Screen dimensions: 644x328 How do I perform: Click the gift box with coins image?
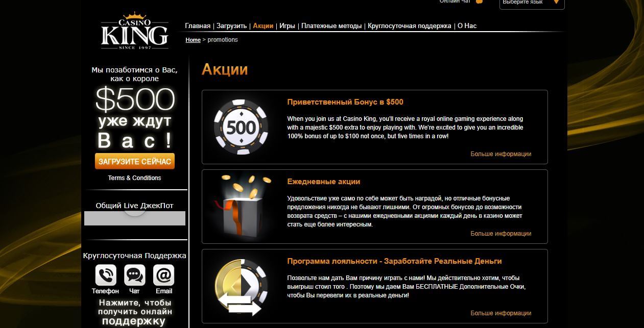[x=240, y=207]
